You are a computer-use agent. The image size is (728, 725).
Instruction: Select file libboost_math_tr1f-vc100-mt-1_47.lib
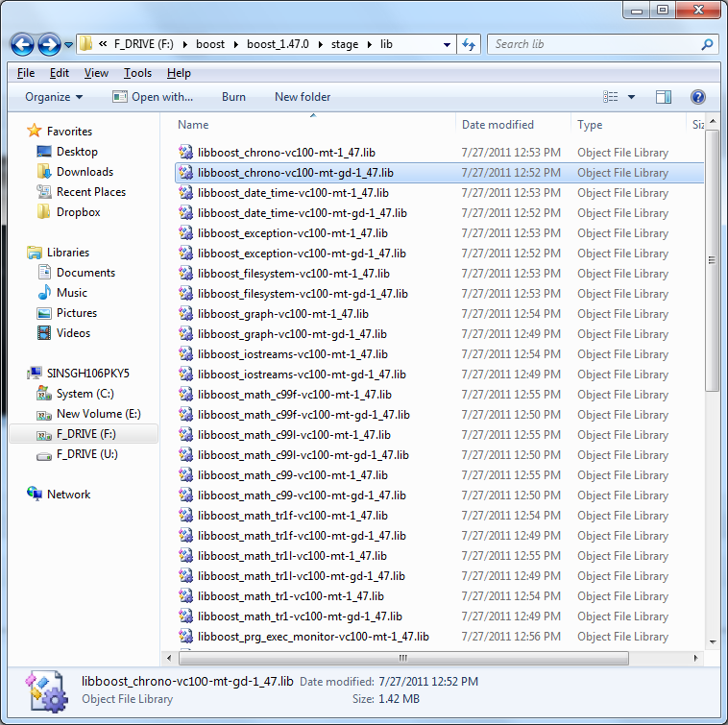pyautogui.click(x=293, y=516)
